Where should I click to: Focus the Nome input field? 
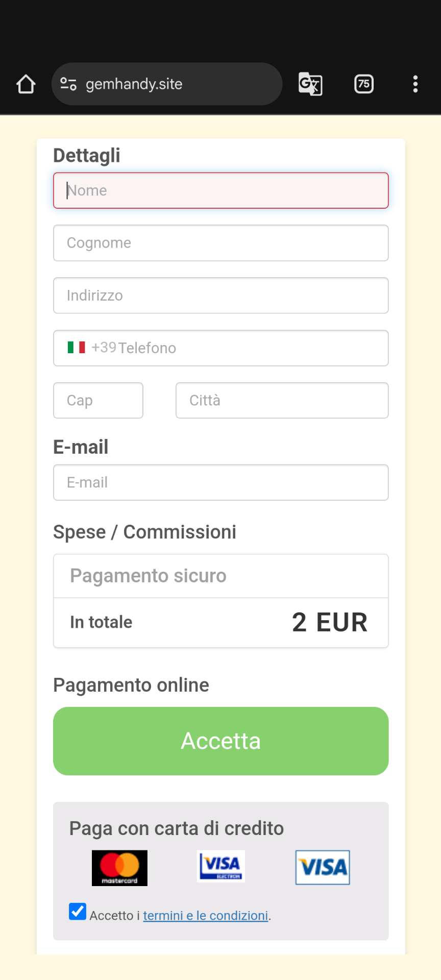[221, 190]
